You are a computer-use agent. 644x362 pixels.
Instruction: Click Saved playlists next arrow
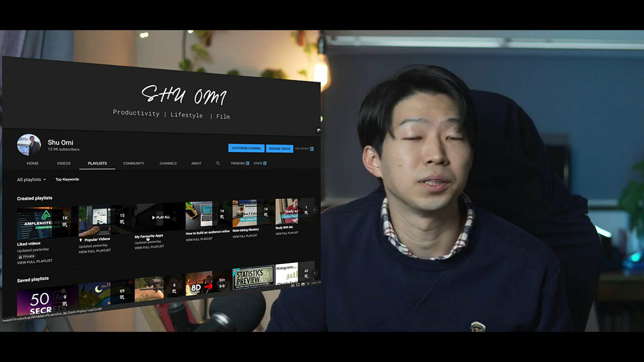click(314, 273)
